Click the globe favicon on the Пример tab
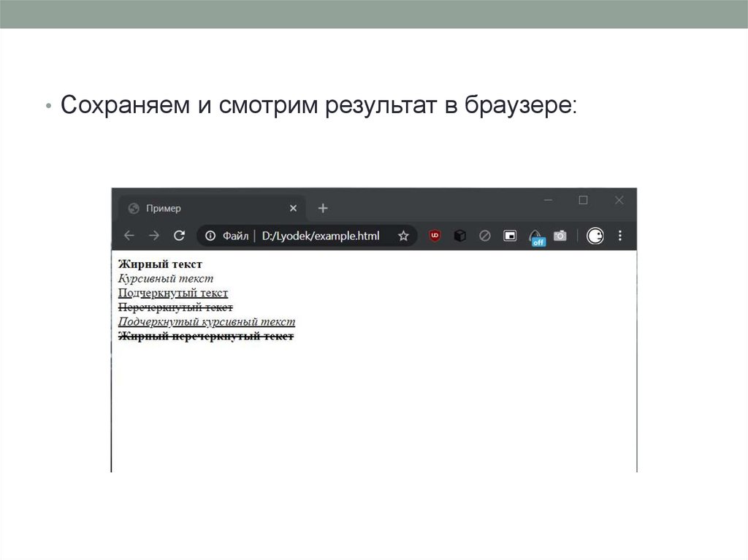748x560 pixels. (x=134, y=209)
